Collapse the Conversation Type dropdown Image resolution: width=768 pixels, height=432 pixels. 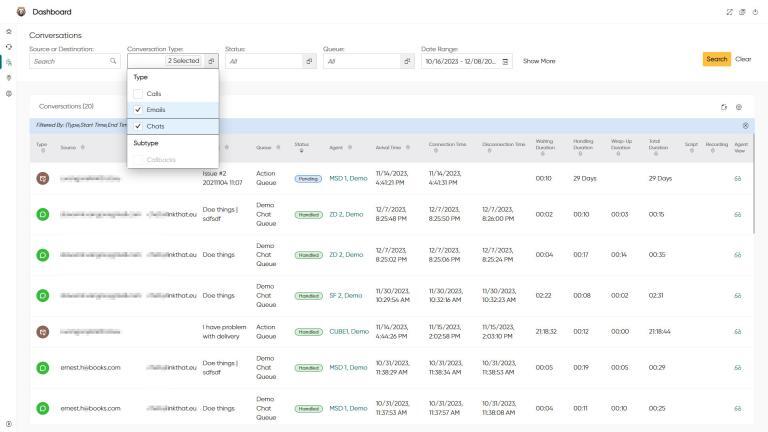pyautogui.click(x=211, y=61)
